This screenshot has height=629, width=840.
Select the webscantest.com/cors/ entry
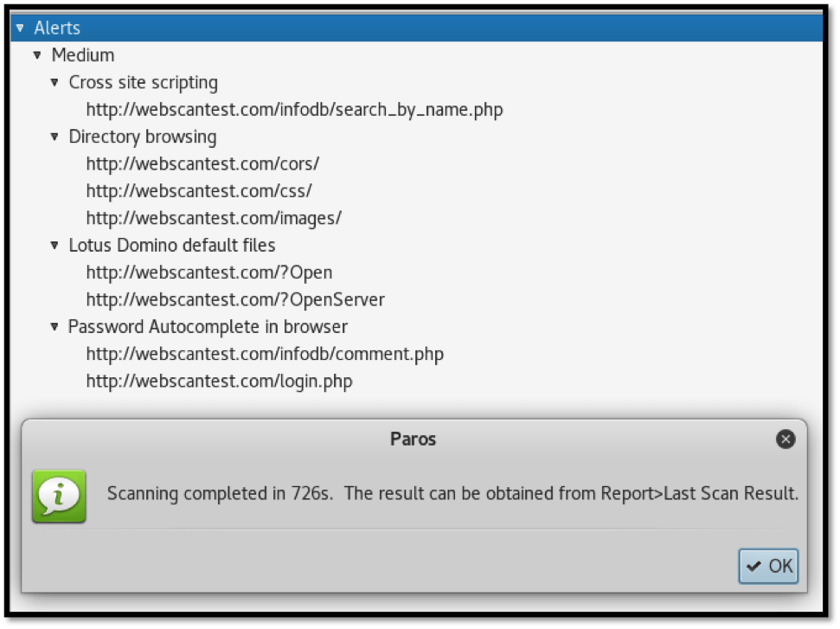tap(202, 164)
